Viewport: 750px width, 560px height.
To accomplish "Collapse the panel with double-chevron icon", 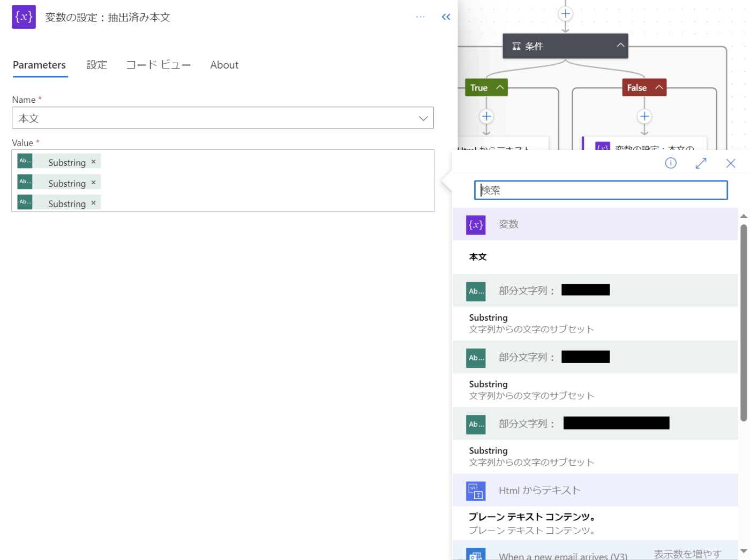I will tap(446, 17).
